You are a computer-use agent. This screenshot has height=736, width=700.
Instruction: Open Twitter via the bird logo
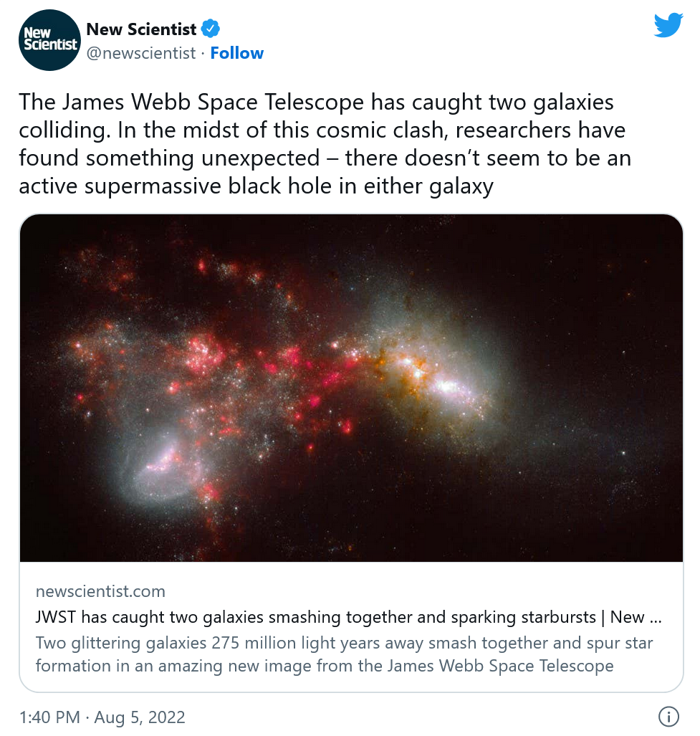pyautogui.click(x=668, y=26)
